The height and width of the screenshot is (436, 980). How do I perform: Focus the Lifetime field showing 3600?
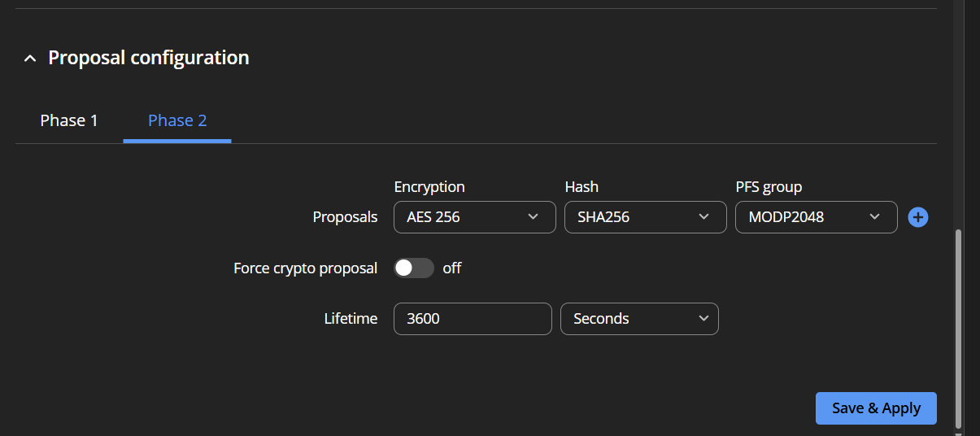click(x=473, y=319)
